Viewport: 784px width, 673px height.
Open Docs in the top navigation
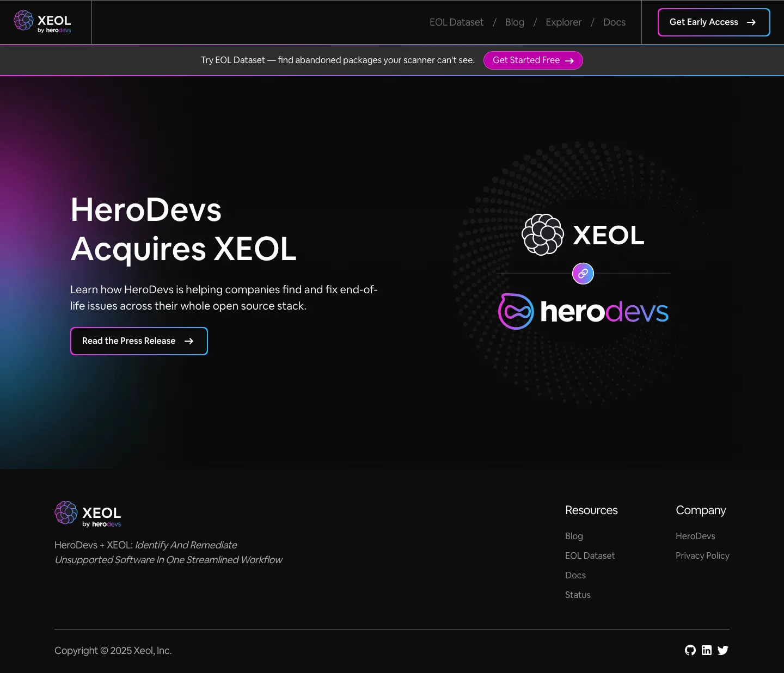click(x=614, y=22)
